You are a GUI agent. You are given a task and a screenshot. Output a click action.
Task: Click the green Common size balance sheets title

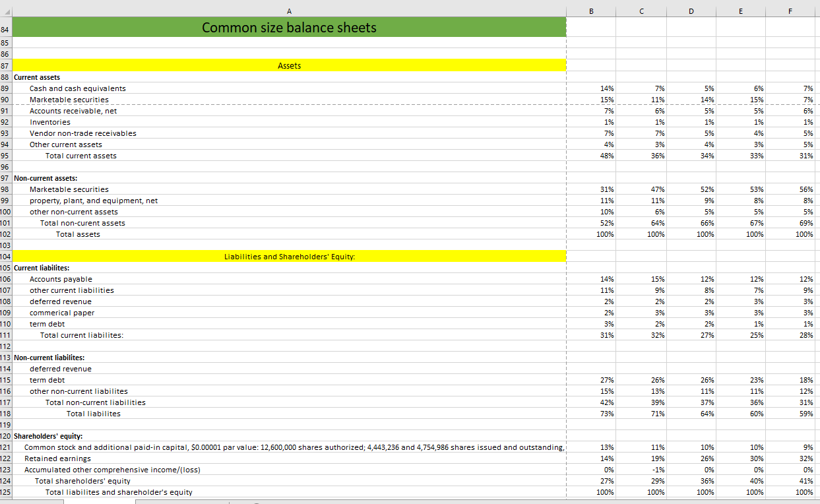tap(289, 27)
